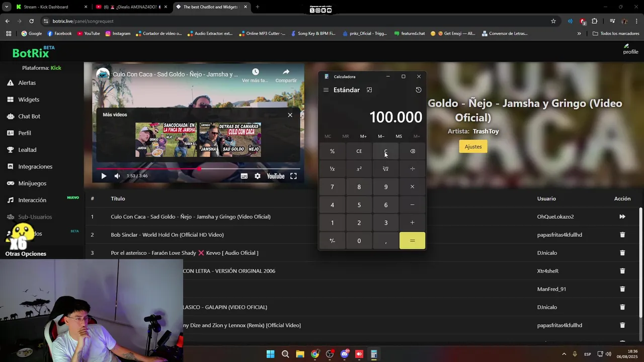Click multiplication key on calculator

(413, 187)
